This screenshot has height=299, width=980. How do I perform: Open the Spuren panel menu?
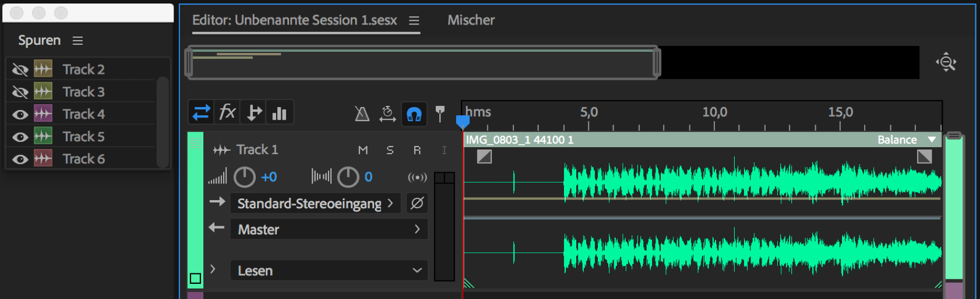point(77,41)
